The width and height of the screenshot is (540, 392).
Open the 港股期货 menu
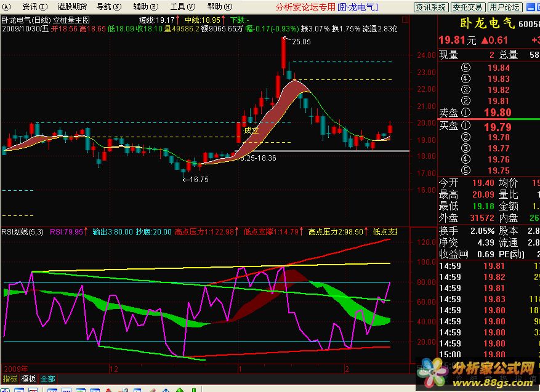(x=72, y=7)
